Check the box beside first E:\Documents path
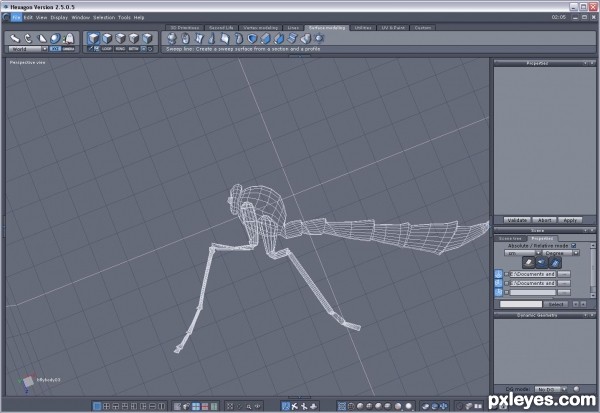 (506, 274)
